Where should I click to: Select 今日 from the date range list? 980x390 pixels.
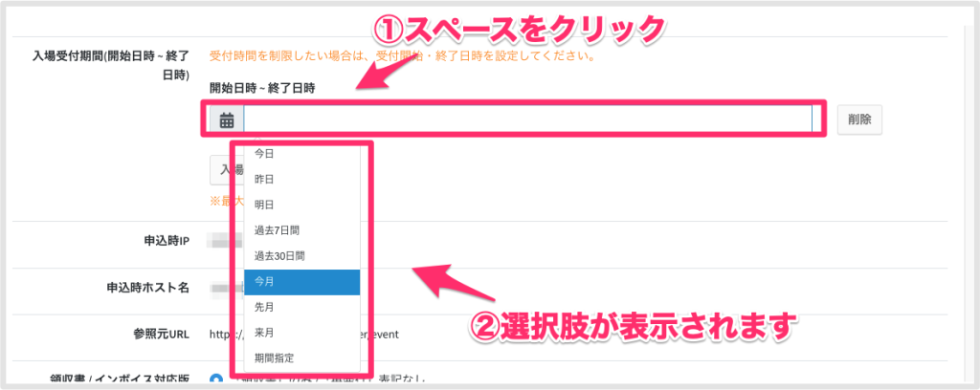(301, 154)
